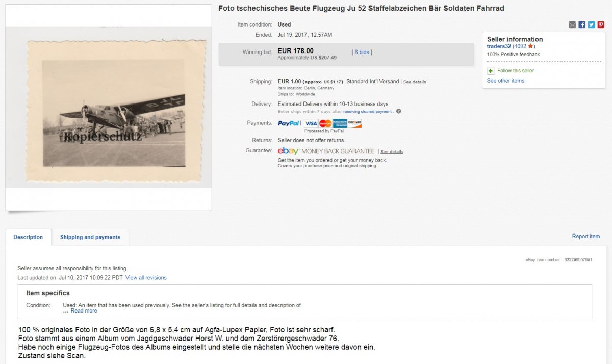Open the Description tab
The width and height of the screenshot is (612, 364).
click(x=28, y=237)
